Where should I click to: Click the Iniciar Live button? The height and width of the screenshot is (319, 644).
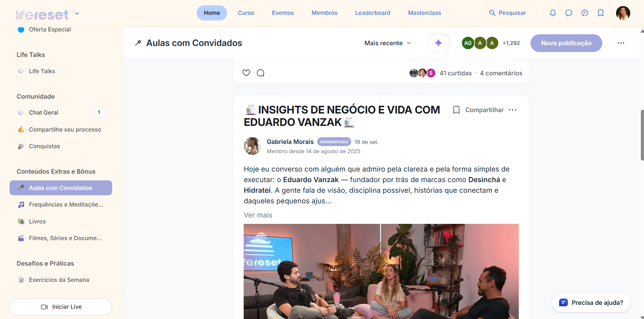[x=61, y=307]
